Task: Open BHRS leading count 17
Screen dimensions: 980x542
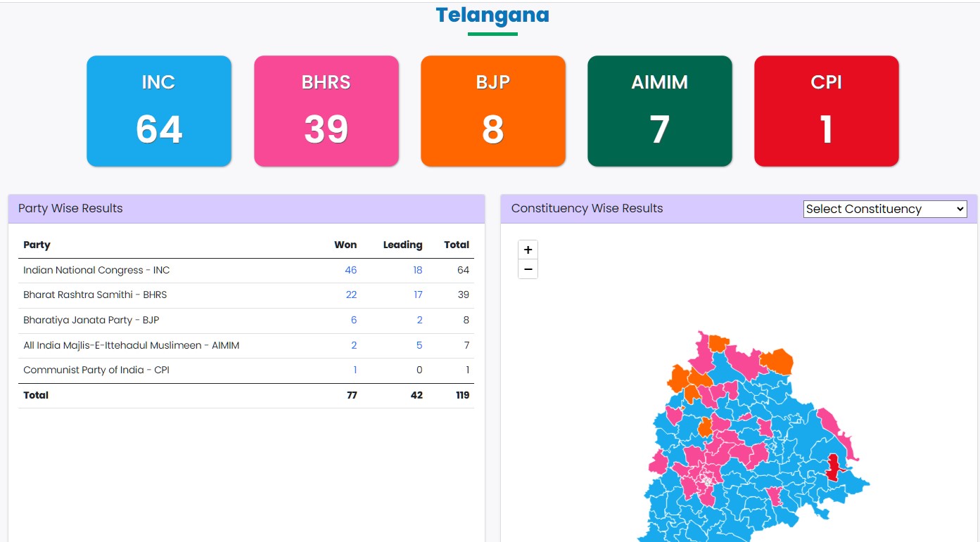Action: (418, 295)
